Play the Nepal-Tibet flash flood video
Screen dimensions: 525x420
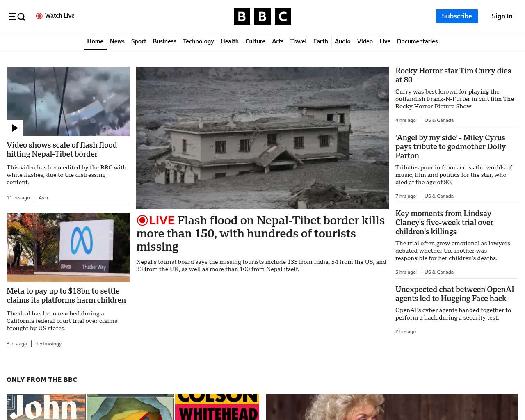(15, 128)
